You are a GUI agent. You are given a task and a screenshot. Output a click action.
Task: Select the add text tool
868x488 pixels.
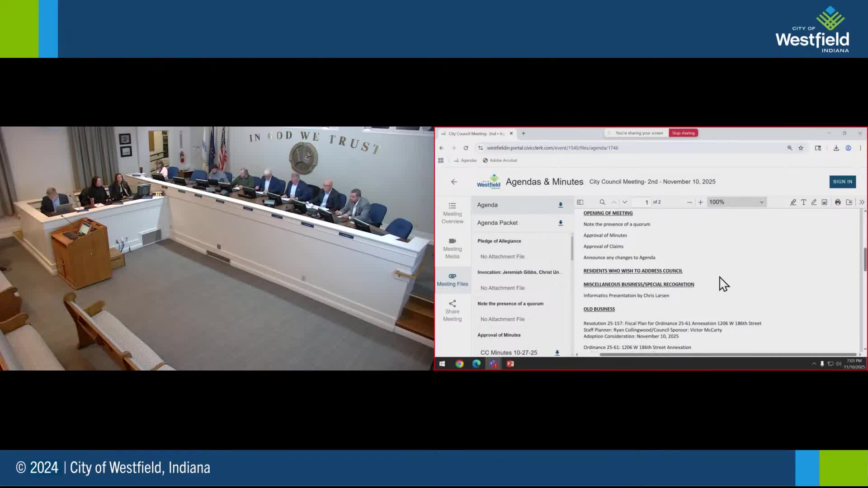coord(803,202)
